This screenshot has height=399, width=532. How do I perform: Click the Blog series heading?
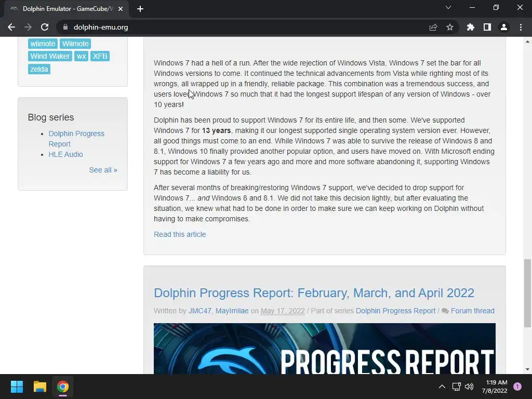tap(51, 117)
